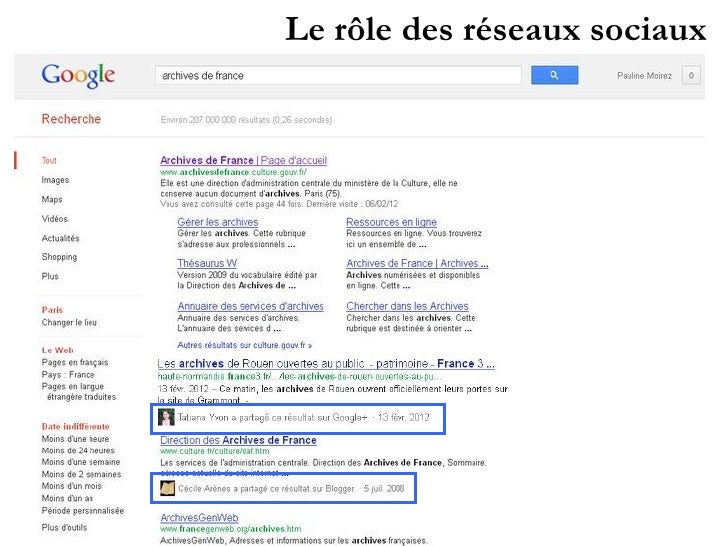Open Archives de France | Archives ... sitelink

[x=417, y=263]
